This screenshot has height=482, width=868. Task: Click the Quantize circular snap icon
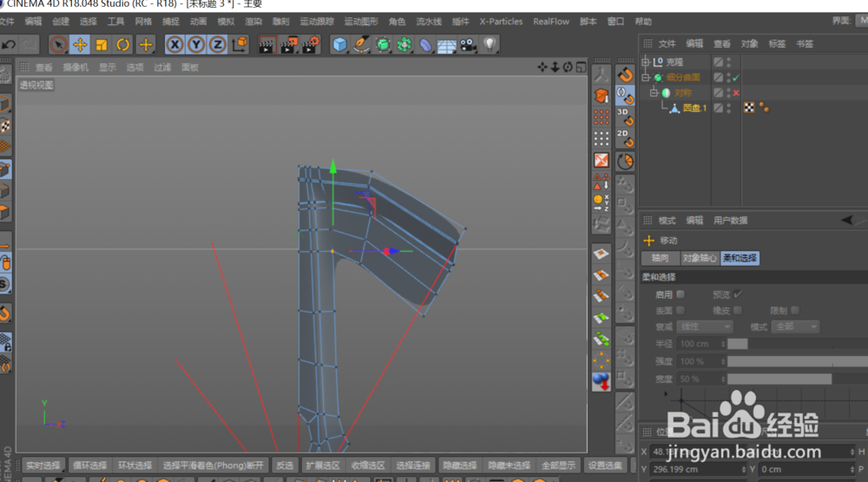626,162
